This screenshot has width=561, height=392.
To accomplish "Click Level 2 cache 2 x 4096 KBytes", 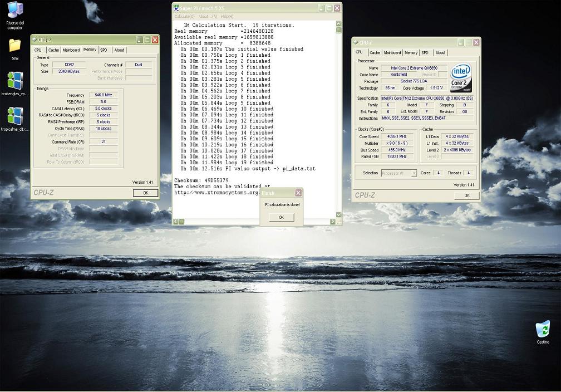I will pyautogui.click(x=457, y=150).
